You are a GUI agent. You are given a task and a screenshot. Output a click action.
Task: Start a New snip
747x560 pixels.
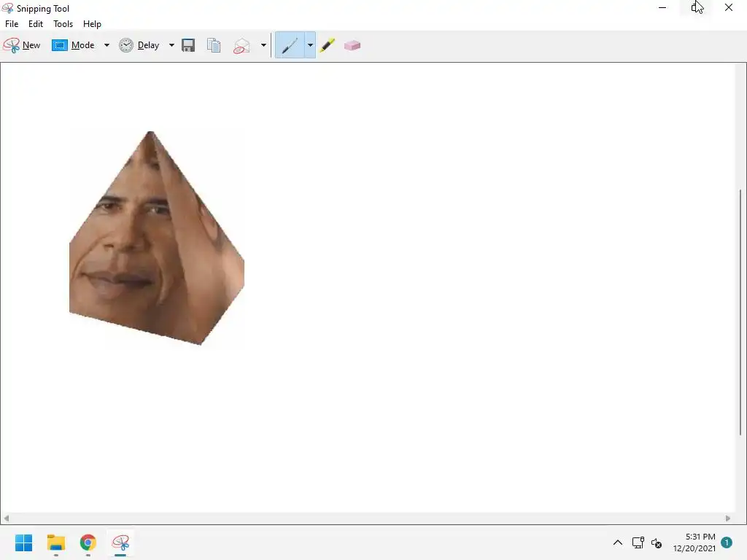point(22,45)
